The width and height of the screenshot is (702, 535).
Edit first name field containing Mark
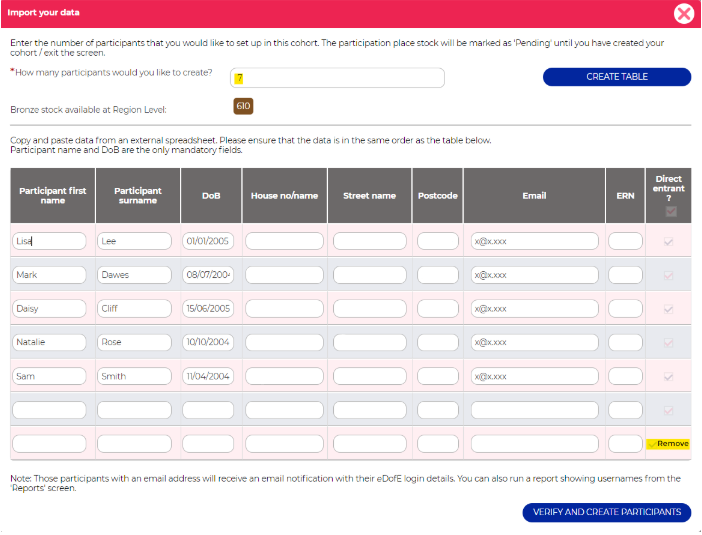point(49,275)
